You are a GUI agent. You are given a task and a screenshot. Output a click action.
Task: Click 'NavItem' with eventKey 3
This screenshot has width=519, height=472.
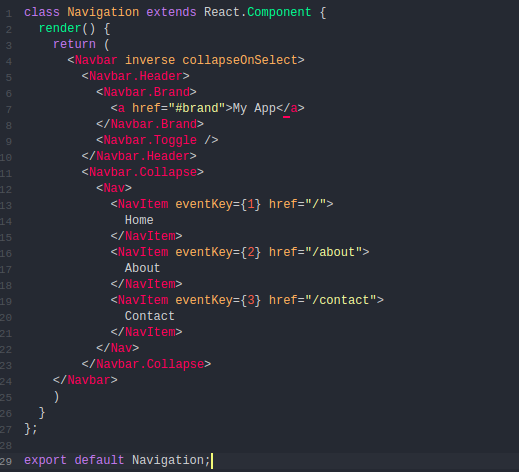coord(143,300)
